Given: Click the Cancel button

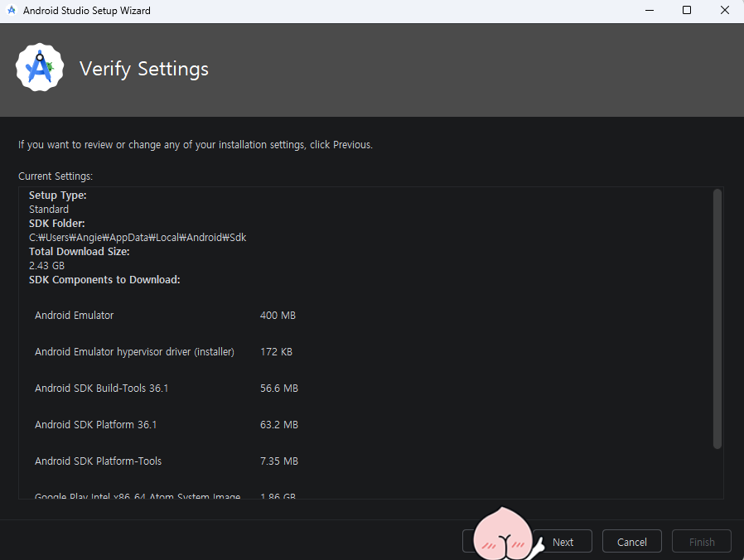Looking at the screenshot, I should click(631, 542).
